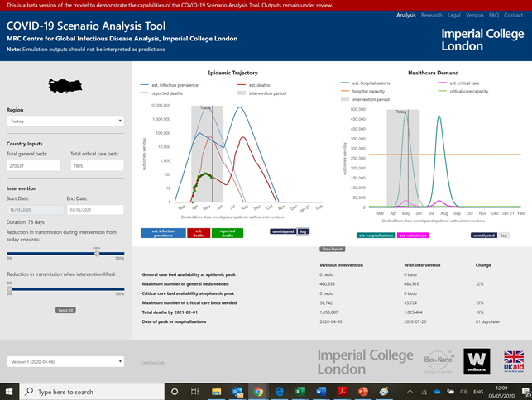Screen dimensions: 532x400
Task: Open File Explorer in the taskbar
Action: (217, 391)
